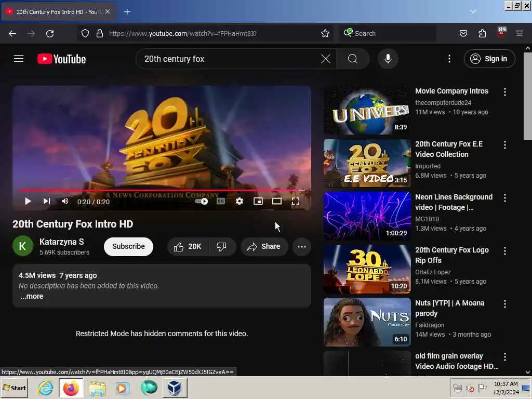Play the video

28,202
